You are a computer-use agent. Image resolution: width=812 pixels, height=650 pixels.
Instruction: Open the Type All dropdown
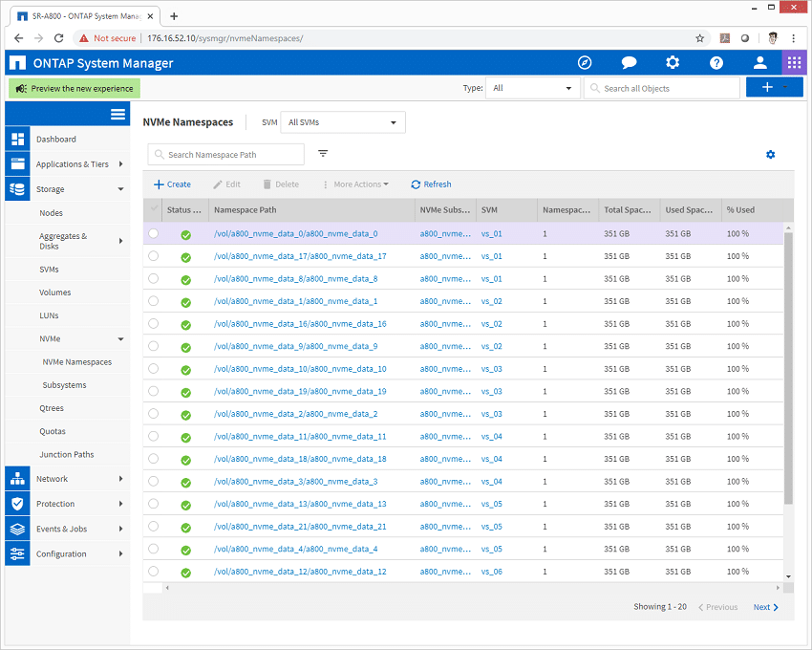532,88
